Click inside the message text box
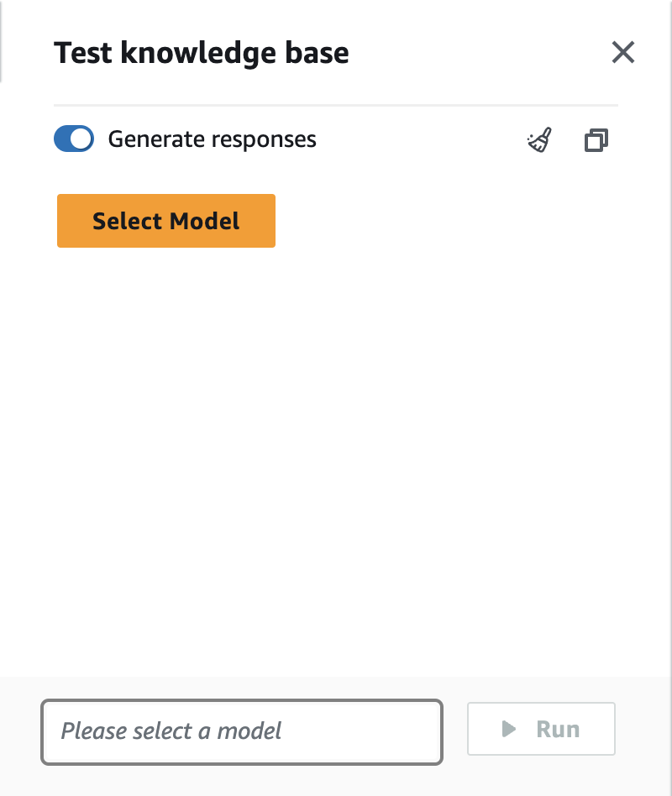 coord(241,731)
